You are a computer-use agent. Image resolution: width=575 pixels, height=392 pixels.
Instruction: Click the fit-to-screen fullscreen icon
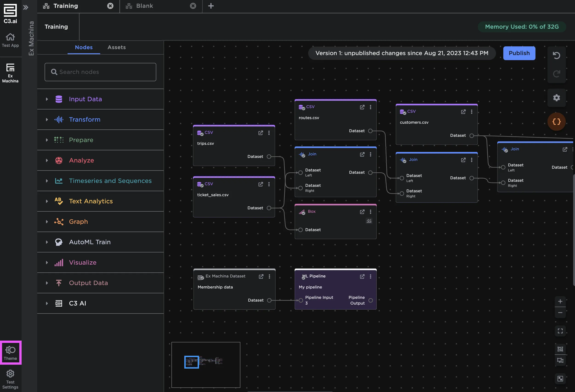pos(560,331)
